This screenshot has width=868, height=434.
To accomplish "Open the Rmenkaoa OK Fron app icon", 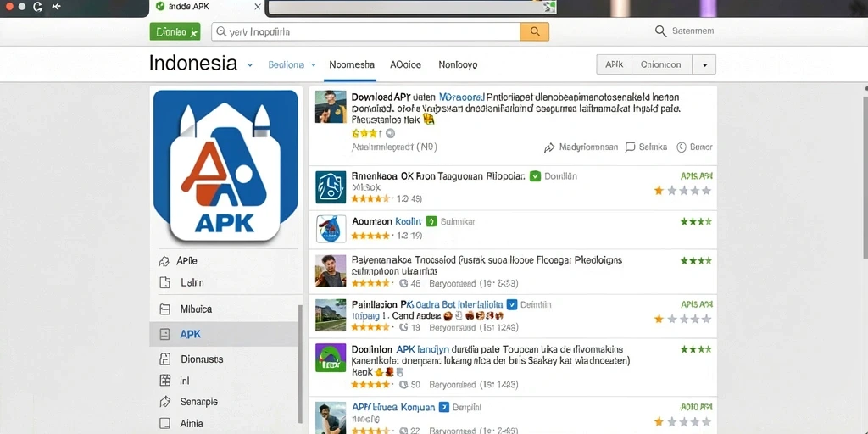I will point(331,186).
